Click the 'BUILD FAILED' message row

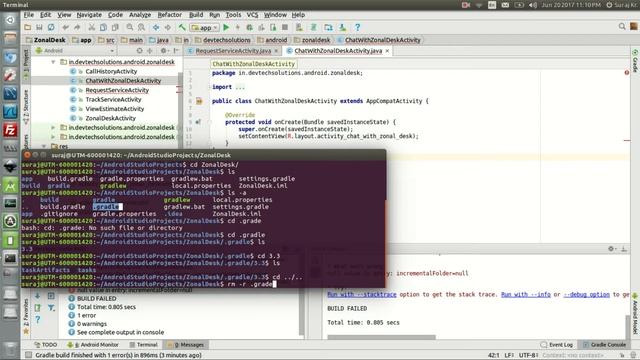pos(97,298)
